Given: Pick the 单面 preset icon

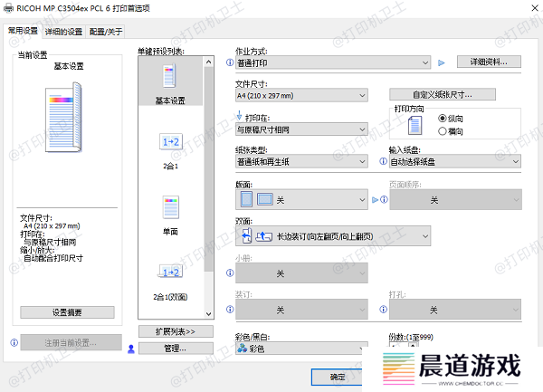Looking at the screenshot, I should pyautogui.click(x=171, y=207).
